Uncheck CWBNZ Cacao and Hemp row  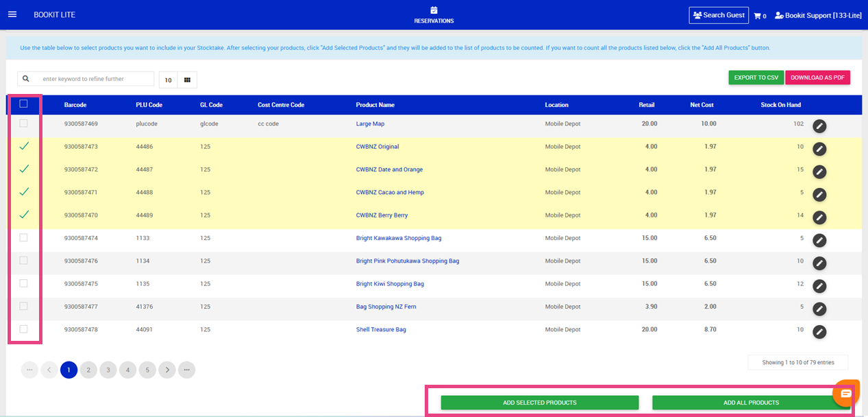(x=24, y=191)
